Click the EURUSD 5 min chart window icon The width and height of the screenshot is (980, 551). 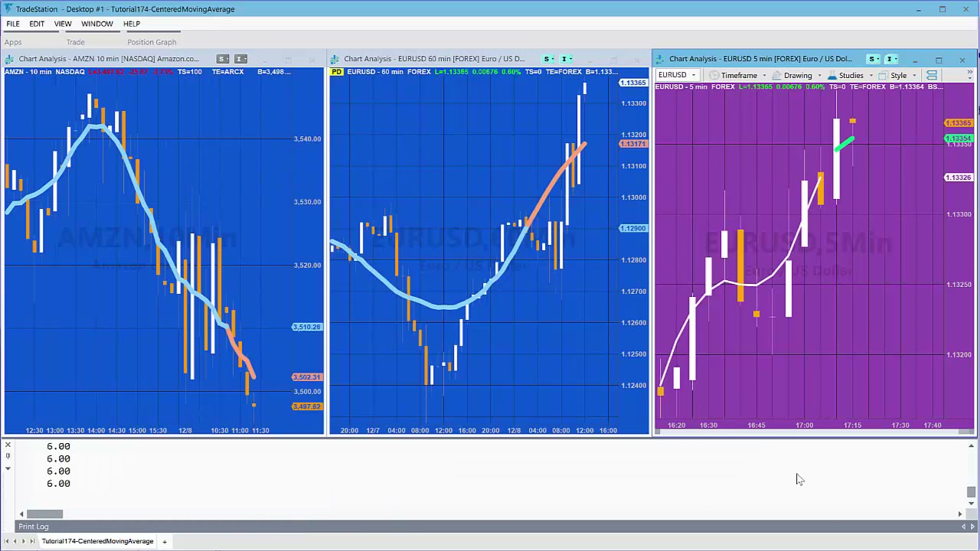[660, 59]
